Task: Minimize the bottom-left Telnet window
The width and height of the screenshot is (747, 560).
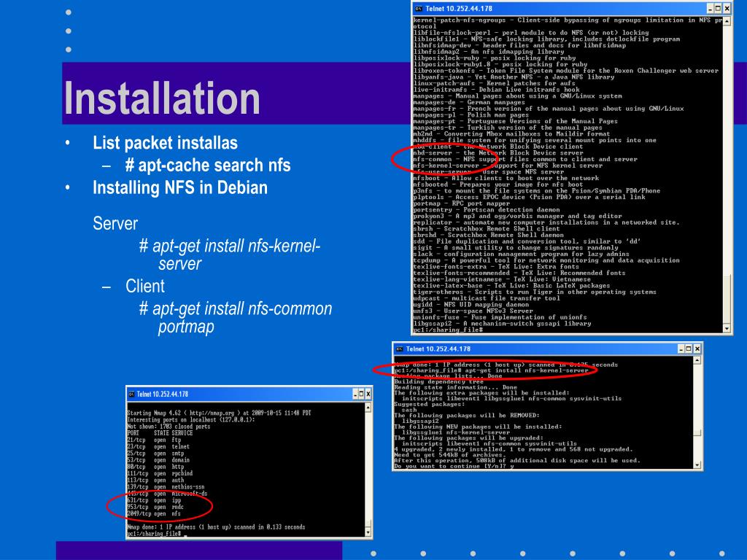Action: coord(355,394)
